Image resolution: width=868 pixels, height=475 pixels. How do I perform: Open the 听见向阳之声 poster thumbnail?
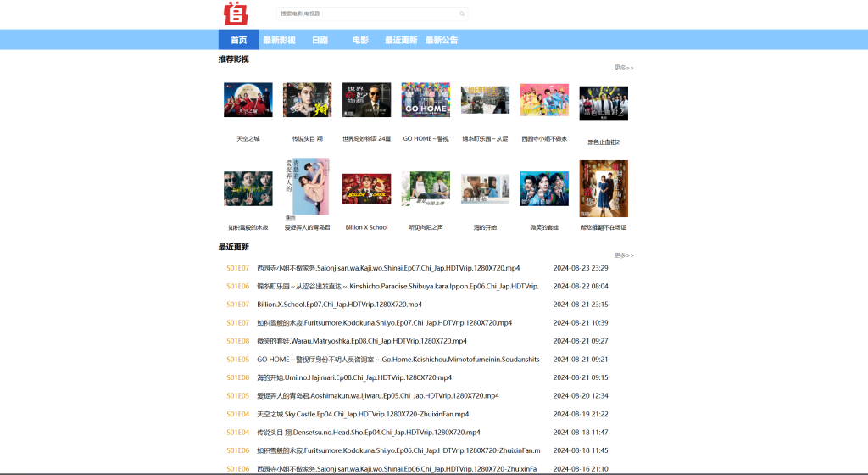click(x=426, y=189)
